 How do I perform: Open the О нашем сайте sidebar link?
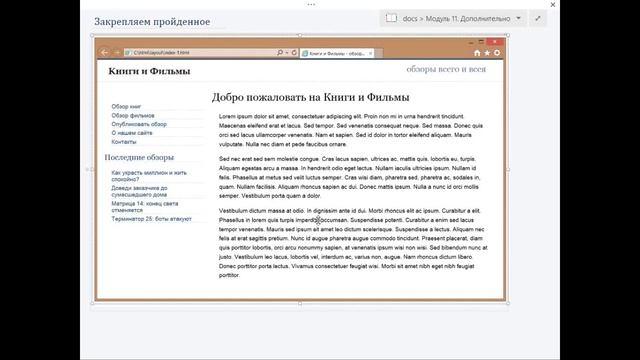[132, 133]
